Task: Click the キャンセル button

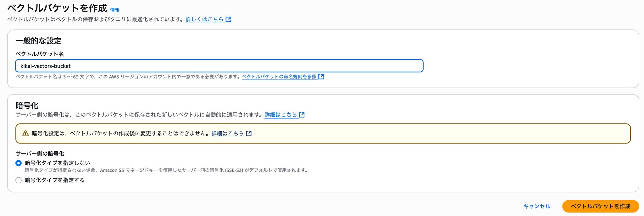Action: [x=537, y=206]
